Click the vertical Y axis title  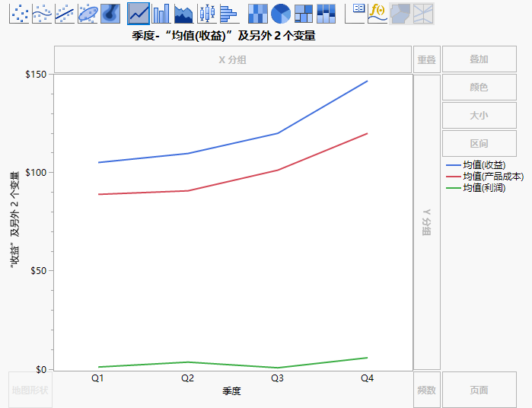pos(14,220)
